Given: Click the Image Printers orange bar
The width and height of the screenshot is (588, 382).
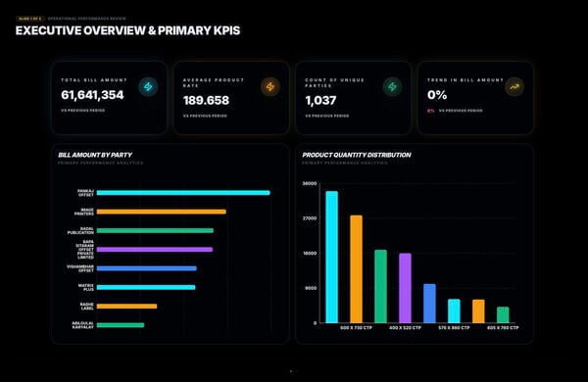Looking at the screenshot, I should tap(162, 212).
